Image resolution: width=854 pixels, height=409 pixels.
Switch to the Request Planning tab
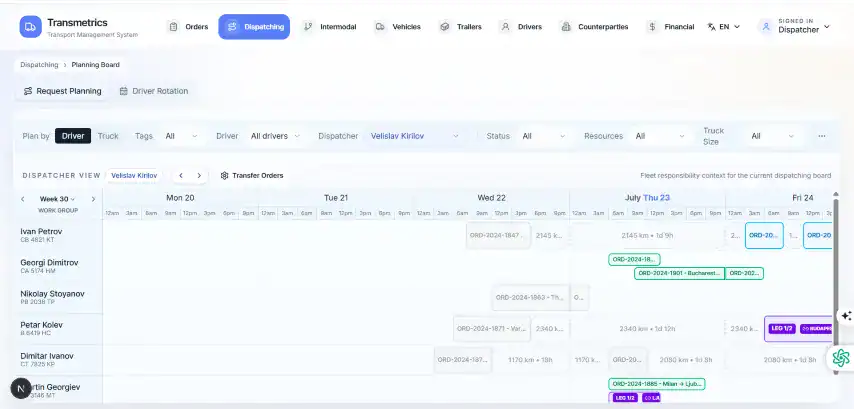pyautogui.click(x=63, y=91)
